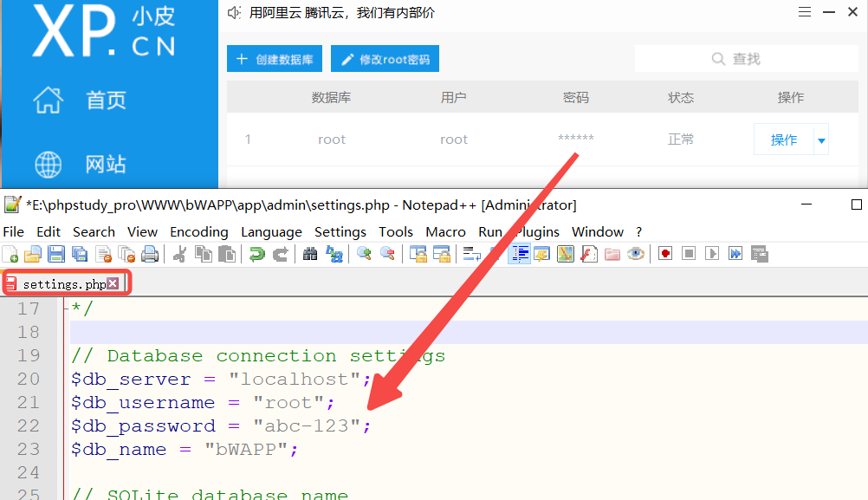The height and width of the screenshot is (500, 868).
Task: Click the 创建数据库 button
Action: pyautogui.click(x=274, y=58)
